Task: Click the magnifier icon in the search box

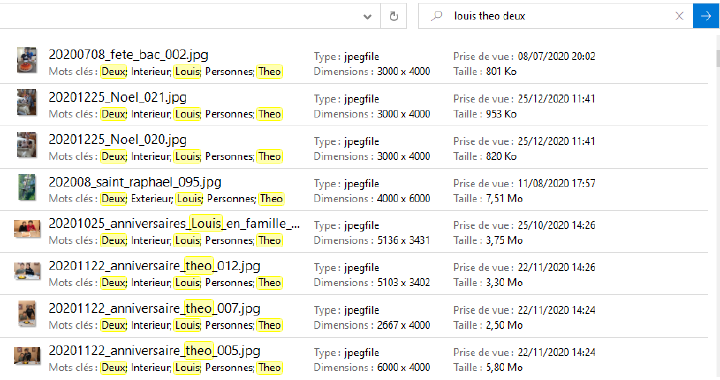Action: coord(437,16)
